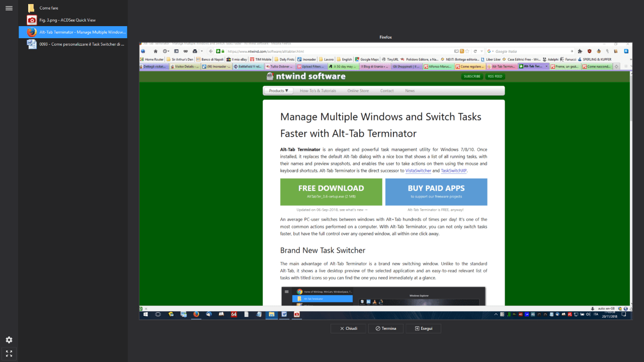Click the home icon in the Firefox preview toolbar
This screenshot has height=362, width=644.
(x=155, y=51)
